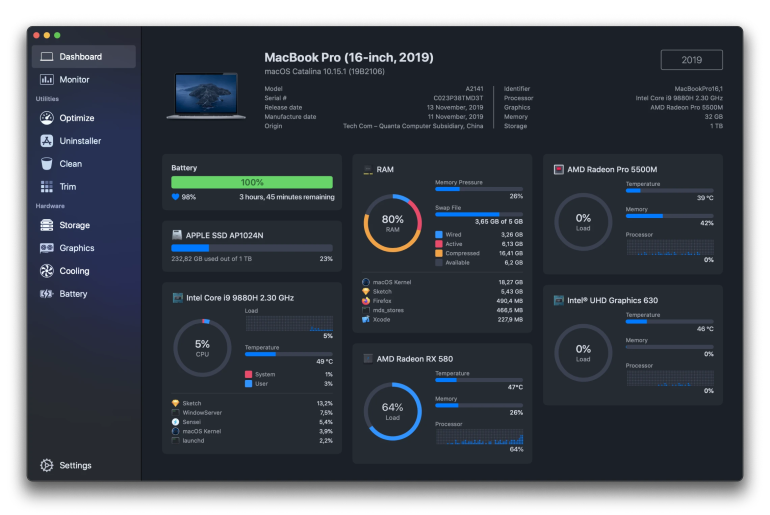Screen dimensions: 770x515
Task: Select the Cooling fan icon
Action: point(47,271)
